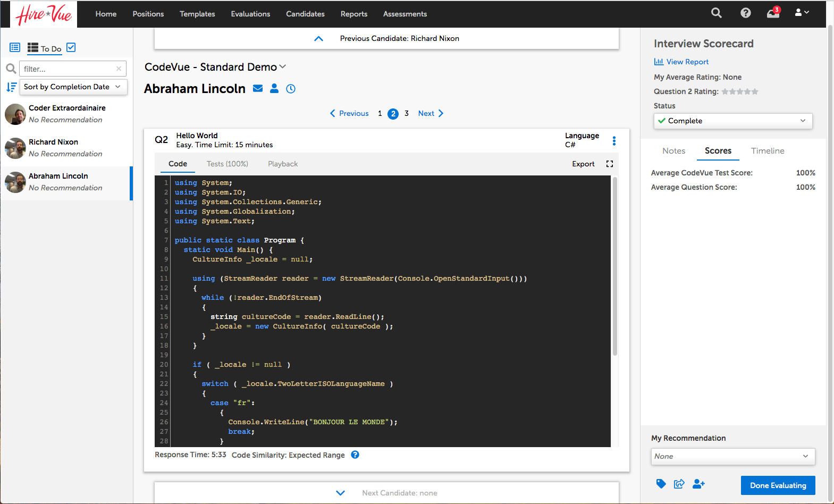Open the Timeline tab
This screenshot has height=504, width=834.
point(768,151)
